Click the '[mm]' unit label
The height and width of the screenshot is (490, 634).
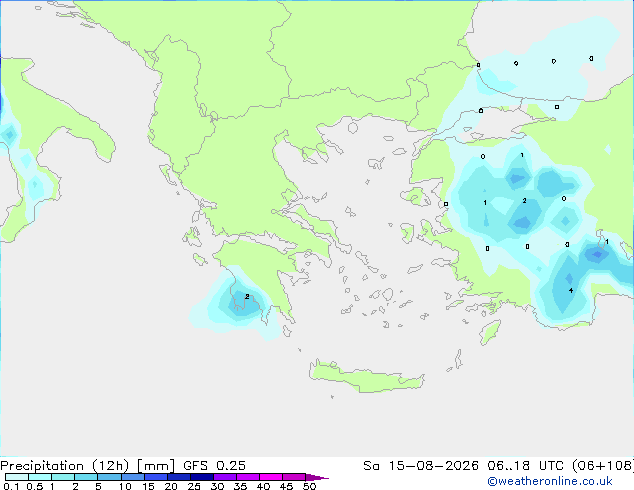tap(156, 466)
